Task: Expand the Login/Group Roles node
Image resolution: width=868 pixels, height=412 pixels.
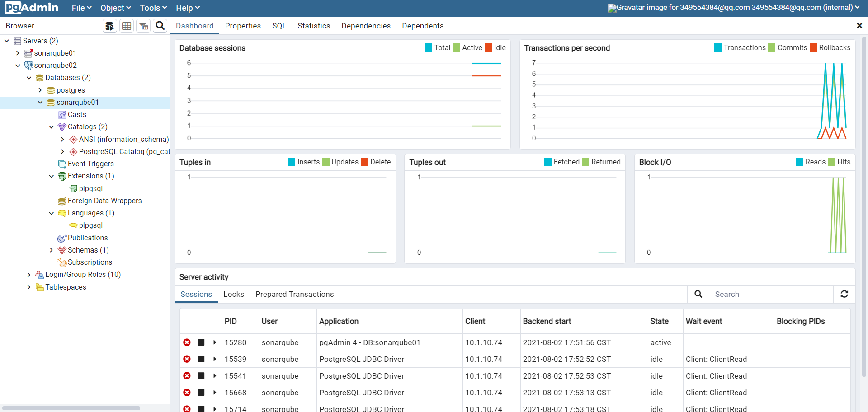Action: [29, 275]
